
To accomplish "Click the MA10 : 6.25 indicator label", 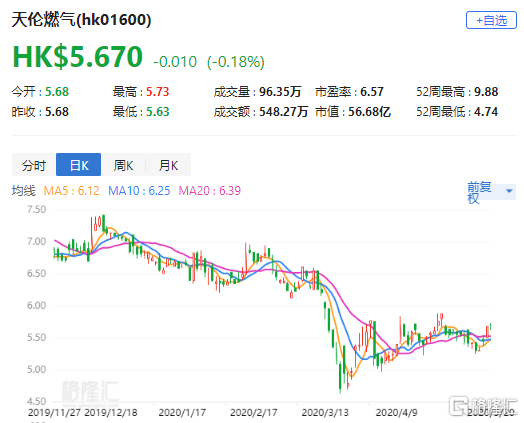I will pyautogui.click(x=139, y=191).
